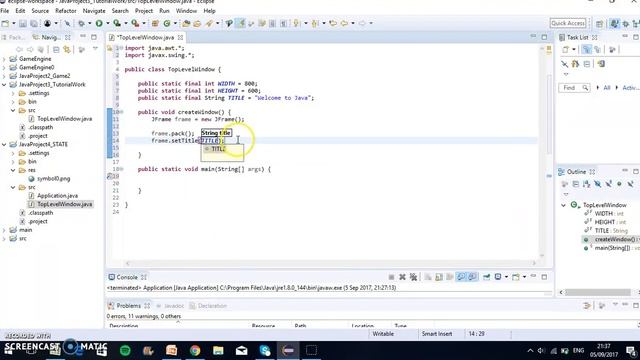Click the Quick Access input field
The width and height of the screenshot is (640, 360).
tap(568, 23)
